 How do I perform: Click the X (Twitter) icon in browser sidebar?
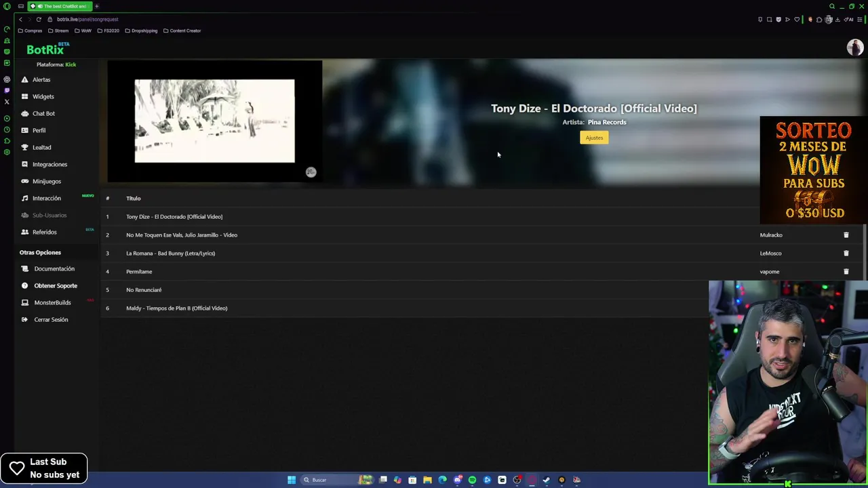click(7, 102)
